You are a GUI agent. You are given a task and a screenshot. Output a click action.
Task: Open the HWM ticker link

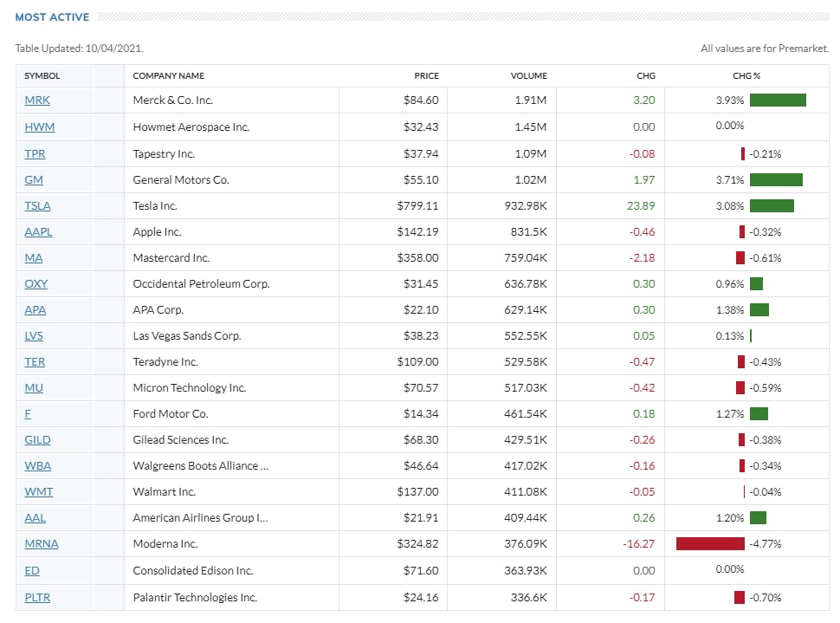[x=40, y=127]
